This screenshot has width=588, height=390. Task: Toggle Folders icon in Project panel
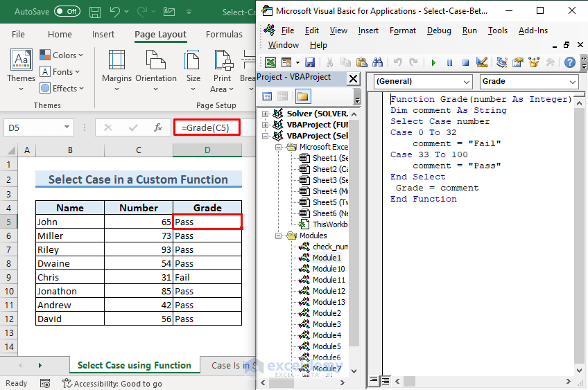tap(302, 97)
